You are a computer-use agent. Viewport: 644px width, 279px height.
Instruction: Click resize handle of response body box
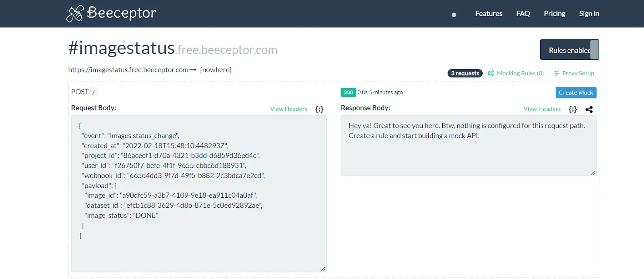[593, 173]
